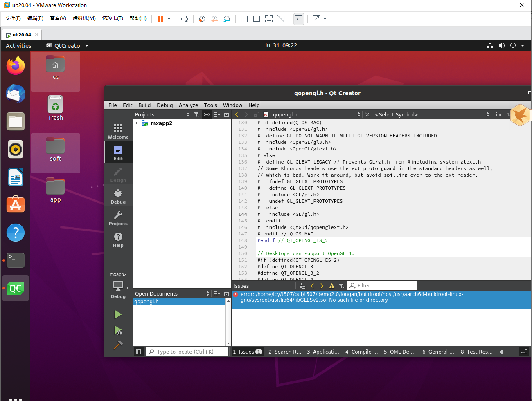The image size is (532, 401).
Task: Open the File menu in Qt Creator
Action: point(113,105)
